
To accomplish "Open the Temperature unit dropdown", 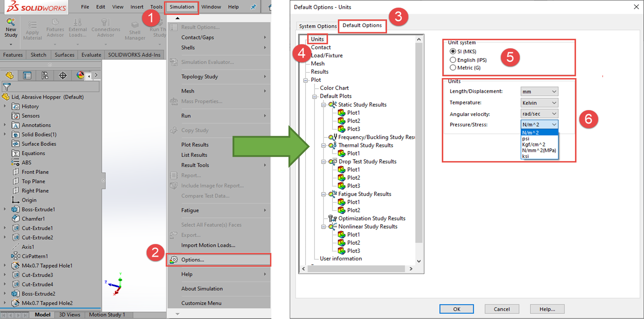I will [x=539, y=103].
